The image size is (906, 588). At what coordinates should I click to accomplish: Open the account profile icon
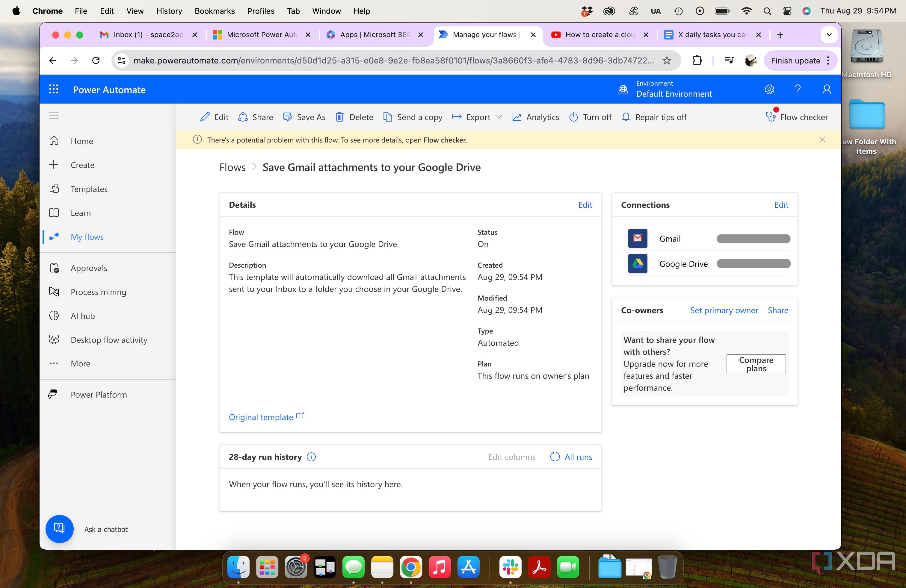(826, 90)
